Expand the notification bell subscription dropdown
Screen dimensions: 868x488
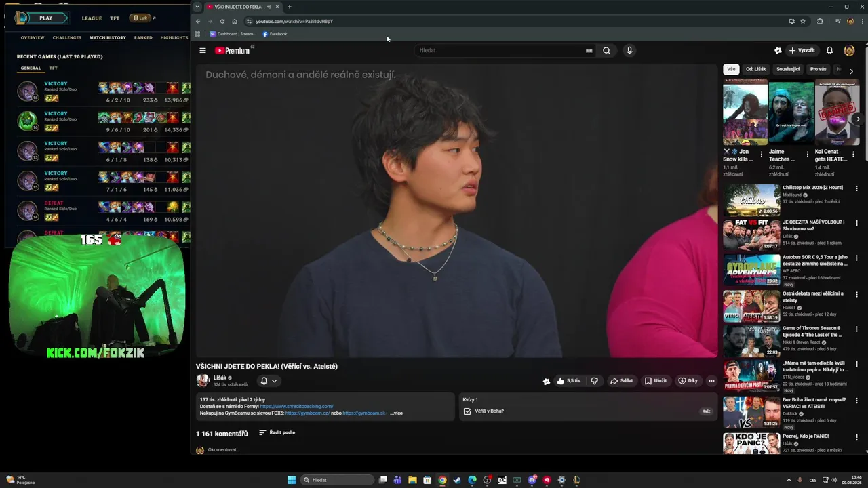click(x=269, y=381)
